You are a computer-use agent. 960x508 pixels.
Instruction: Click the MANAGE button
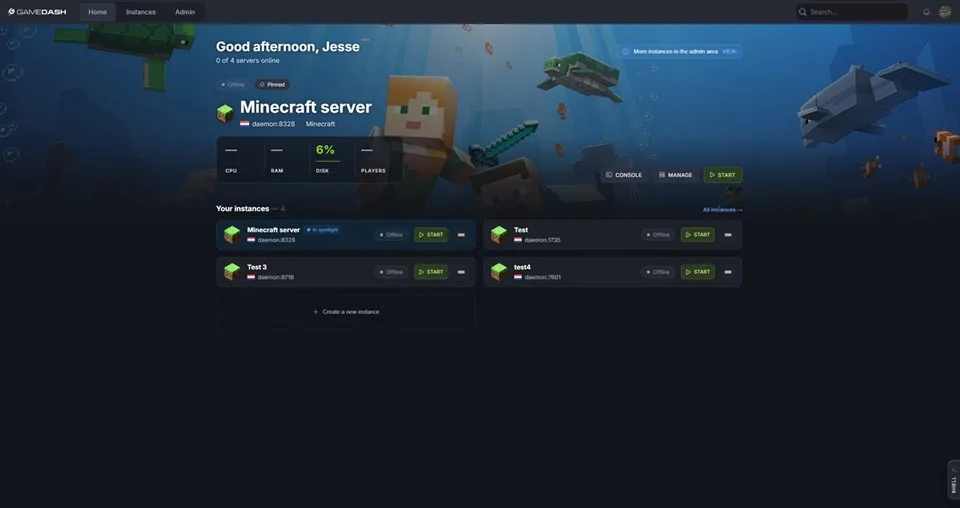tap(675, 175)
